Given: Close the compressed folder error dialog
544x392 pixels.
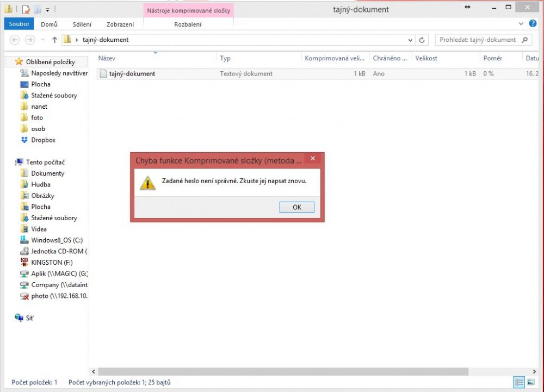Looking at the screenshot, I should pos(312,159).
